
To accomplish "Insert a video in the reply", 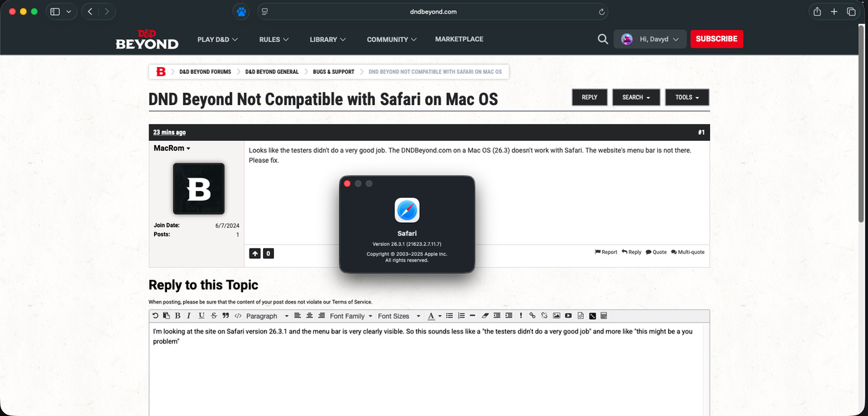I will [x=568, y=316].
